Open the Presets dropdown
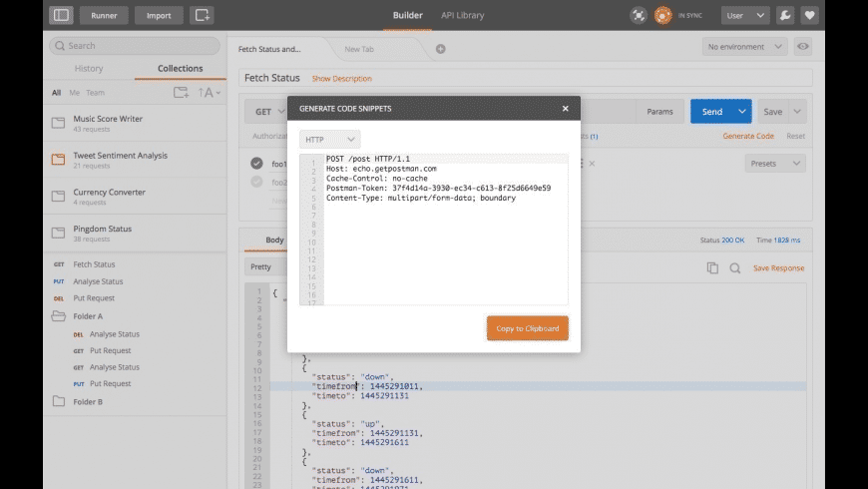868x489 pixels. pyautogui.click(x=775, y=164)
